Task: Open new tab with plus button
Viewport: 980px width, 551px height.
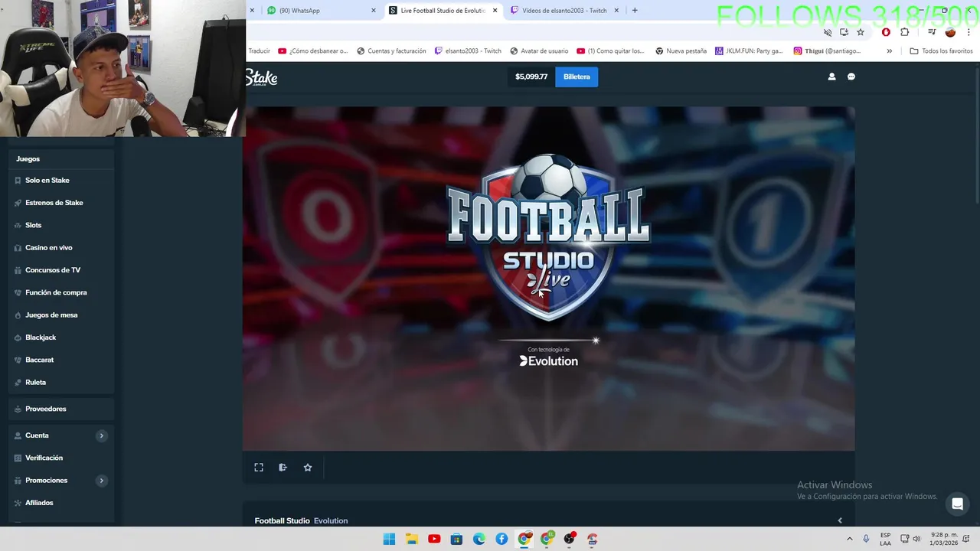Action: pos(634,10)
